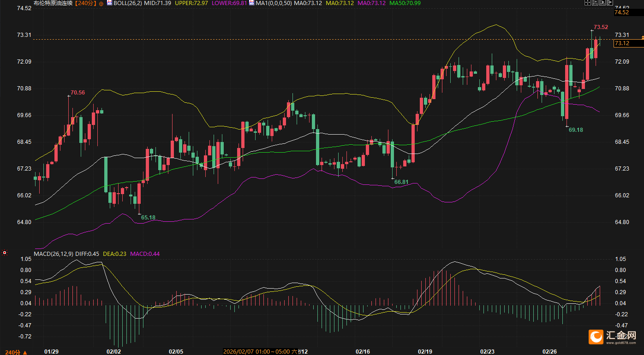Click the shift-right arrow icon at top right
Image resolution: width=644 pixels, height=355 pixels.
pos(610,3)
